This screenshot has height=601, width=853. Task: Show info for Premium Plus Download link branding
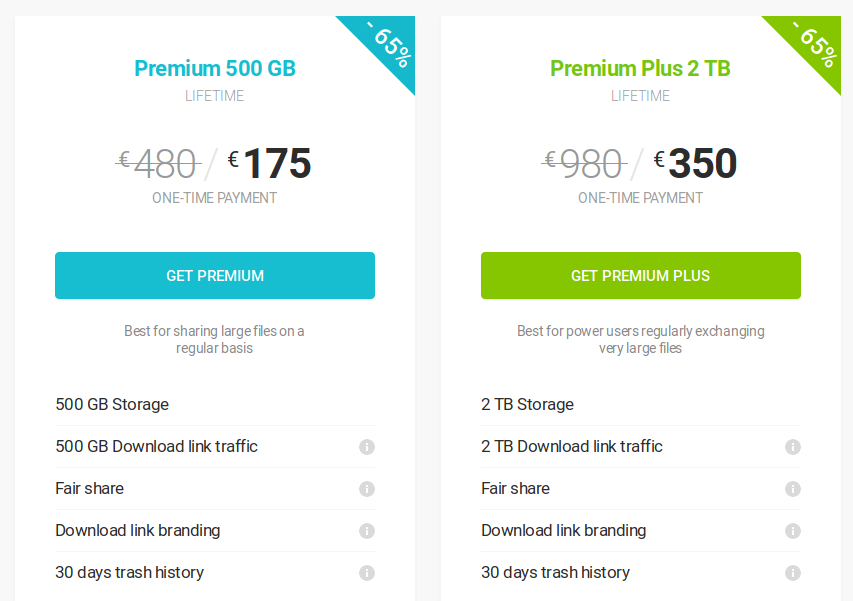pyautogui.click(x=793, y=531)
